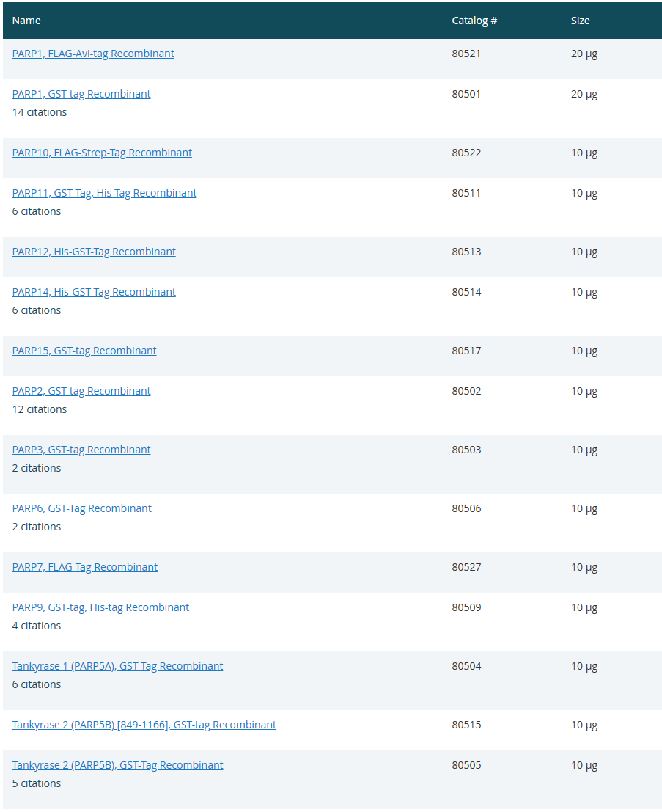Click Tankyrase 2 (PARP5B), GST-Tag Recombinant
The image size is (662, 812).
point(117,765)
